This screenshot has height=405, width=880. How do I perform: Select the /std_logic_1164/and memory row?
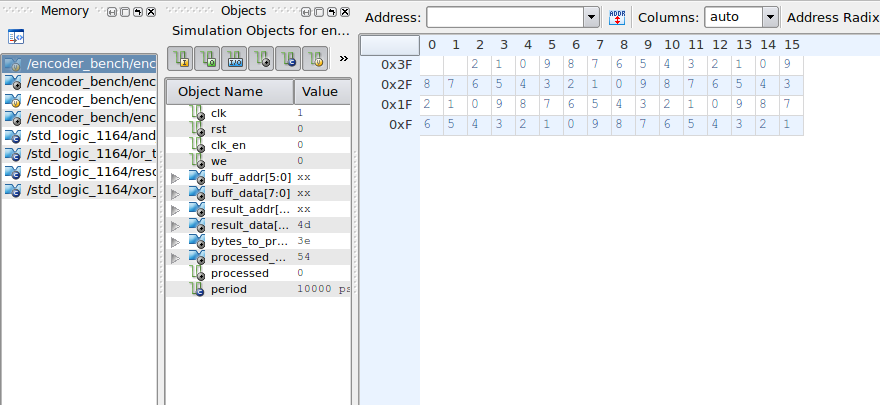click(x=79, y=136)
